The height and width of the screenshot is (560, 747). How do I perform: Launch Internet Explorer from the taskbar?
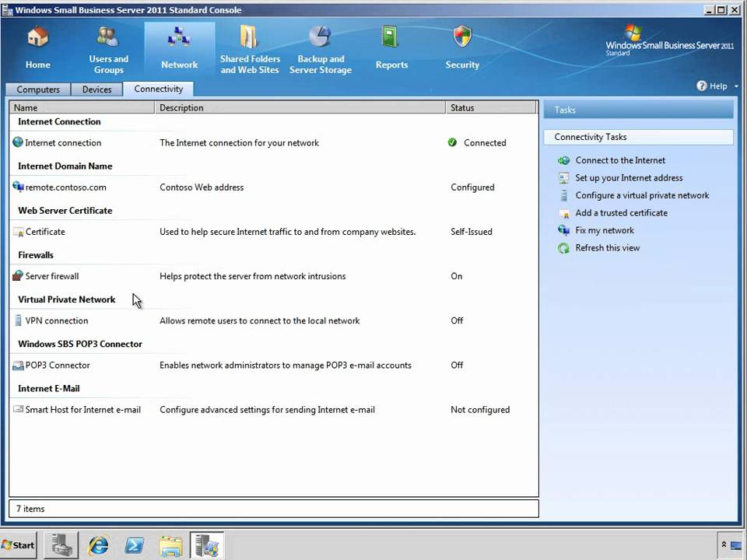pyautogui.click(x=99, y=545)
